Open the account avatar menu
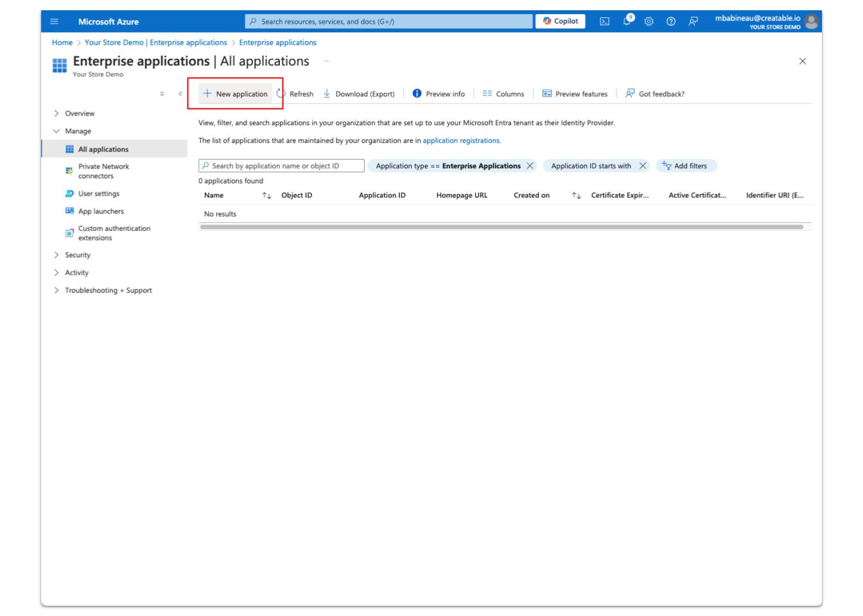Image resolution: width=863 pixels, height=616 pixels. pyautogui.click(x=813, y=21)
